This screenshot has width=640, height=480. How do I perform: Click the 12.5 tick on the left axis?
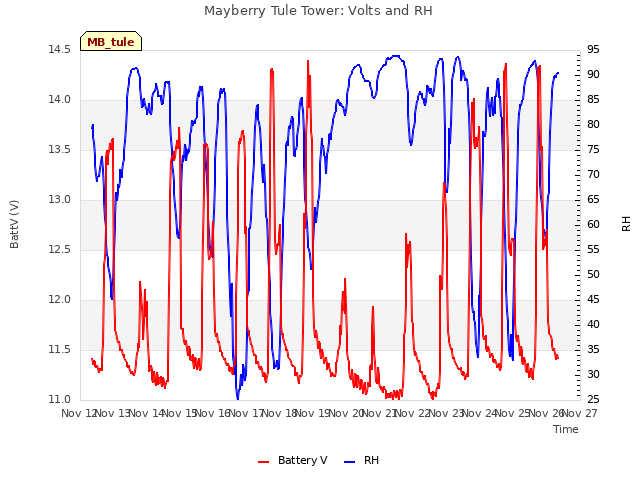tap(60, 250)
